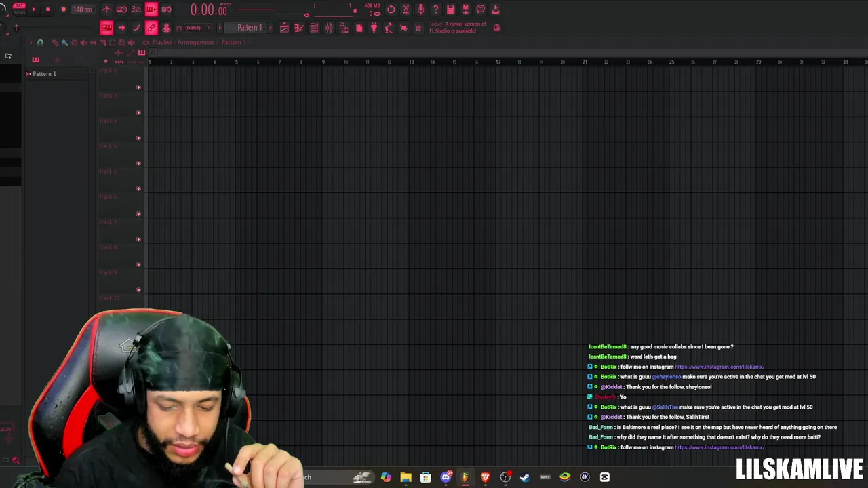This screenshot has height=488, width=868.
Task: Add new pattern with plus button
Action: pyautogui.click(x=271, y=28)
